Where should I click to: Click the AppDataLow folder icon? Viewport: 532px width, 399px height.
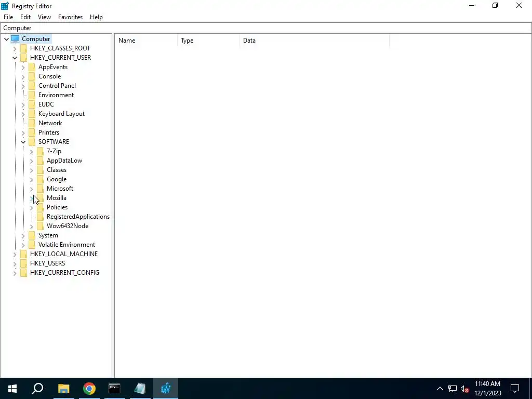click(x=41, y=161)
